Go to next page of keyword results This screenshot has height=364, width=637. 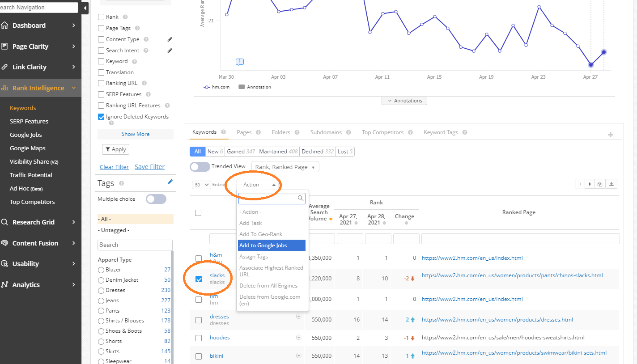[590, 184]
